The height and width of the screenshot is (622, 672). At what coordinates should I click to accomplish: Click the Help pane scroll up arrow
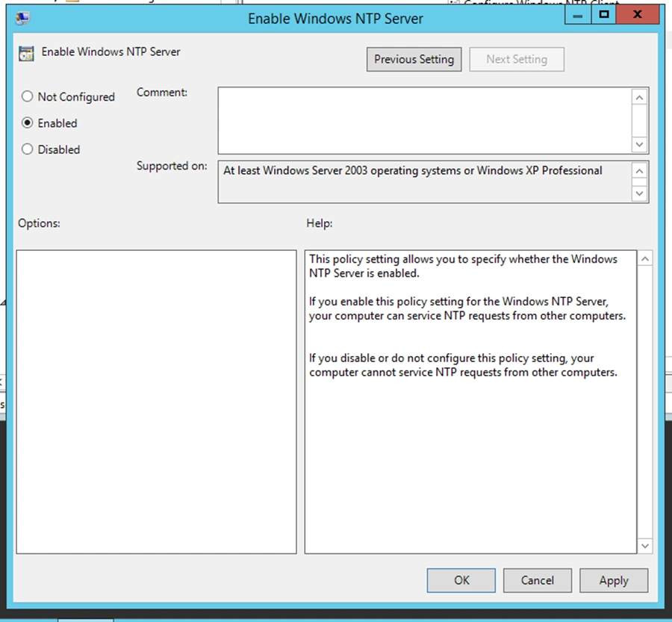click(645, 259)
